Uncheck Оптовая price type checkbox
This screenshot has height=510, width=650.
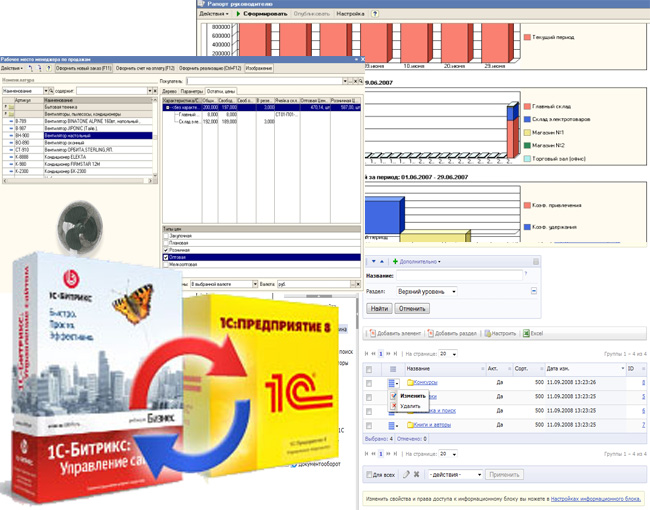pos(166,257)
